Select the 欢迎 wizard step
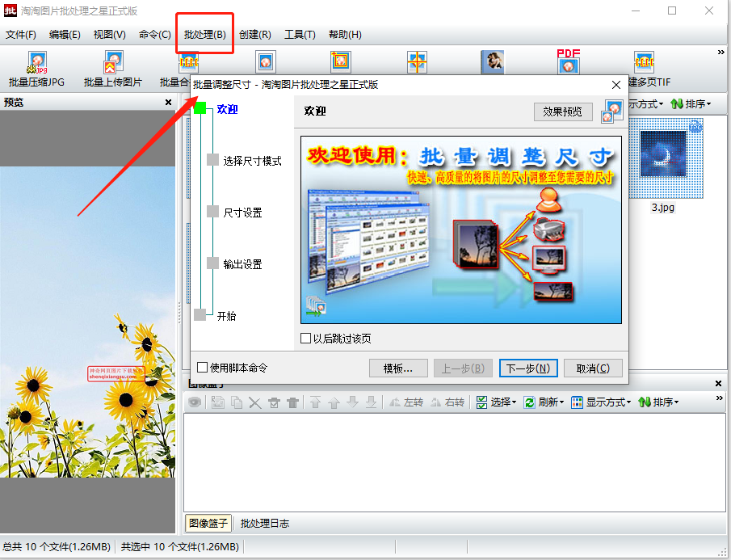This screenshot has height=560, width=731. click(227, 109)
